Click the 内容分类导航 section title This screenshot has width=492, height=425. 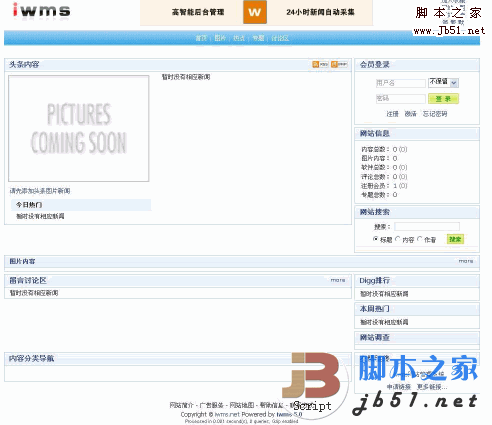[32, 358]
